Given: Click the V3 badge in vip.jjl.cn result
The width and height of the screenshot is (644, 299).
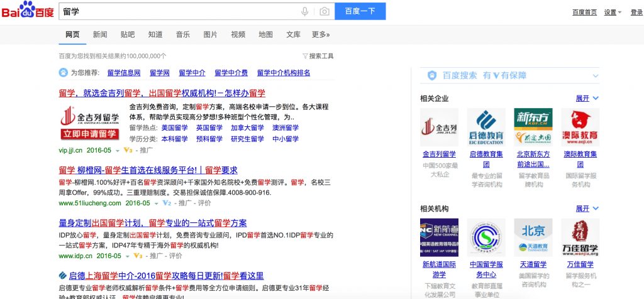Looking at the screenshot, I should 128,151.
